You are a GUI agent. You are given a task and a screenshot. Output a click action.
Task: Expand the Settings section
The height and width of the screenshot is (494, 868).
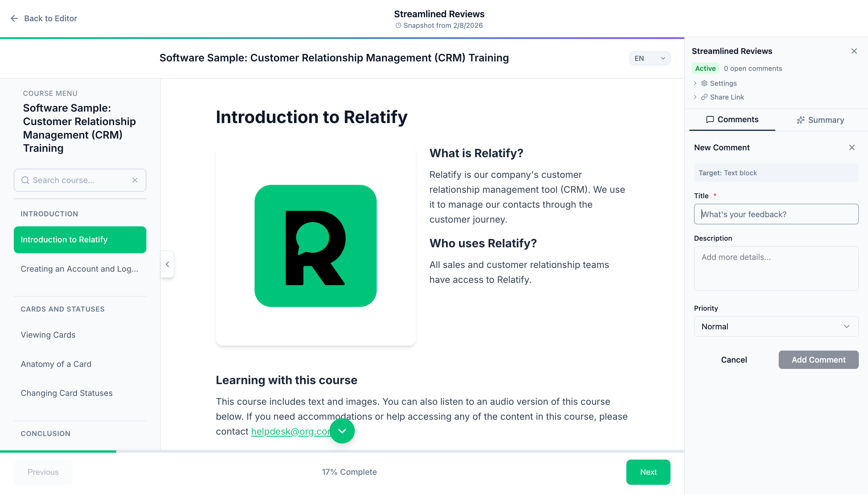click(695, 83)
